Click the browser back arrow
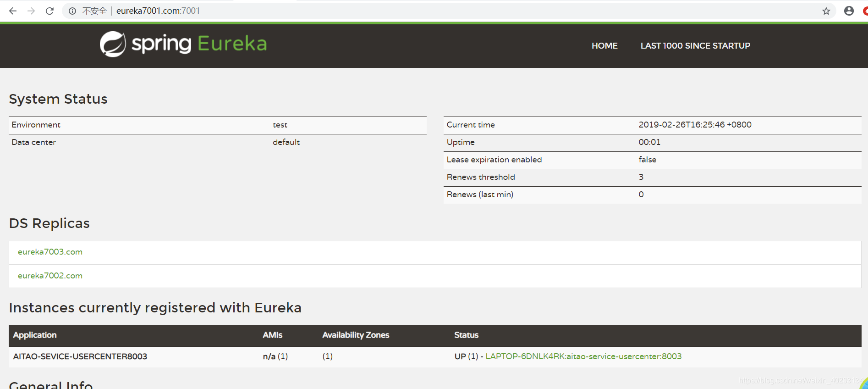Screen dimensions: 868x389 13,11
